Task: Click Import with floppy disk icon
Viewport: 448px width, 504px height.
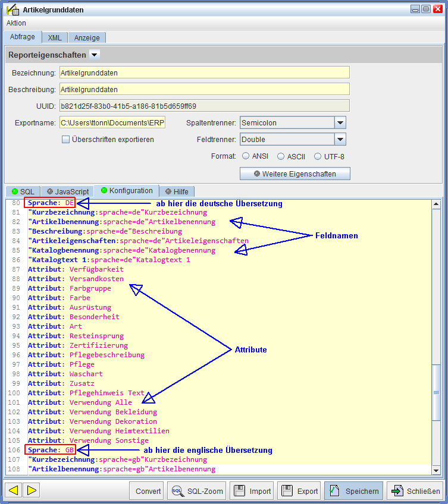Action: click(x=252, y=491)
